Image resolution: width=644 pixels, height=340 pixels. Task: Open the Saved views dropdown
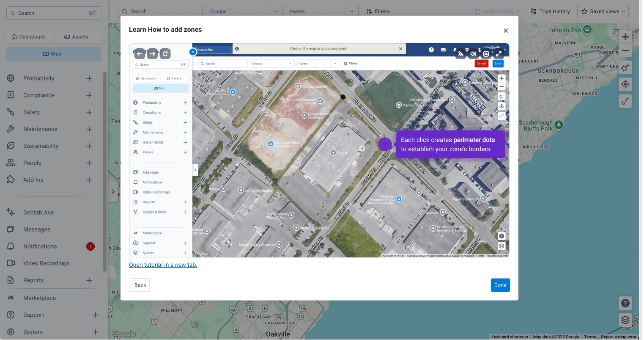click(603, 11)
